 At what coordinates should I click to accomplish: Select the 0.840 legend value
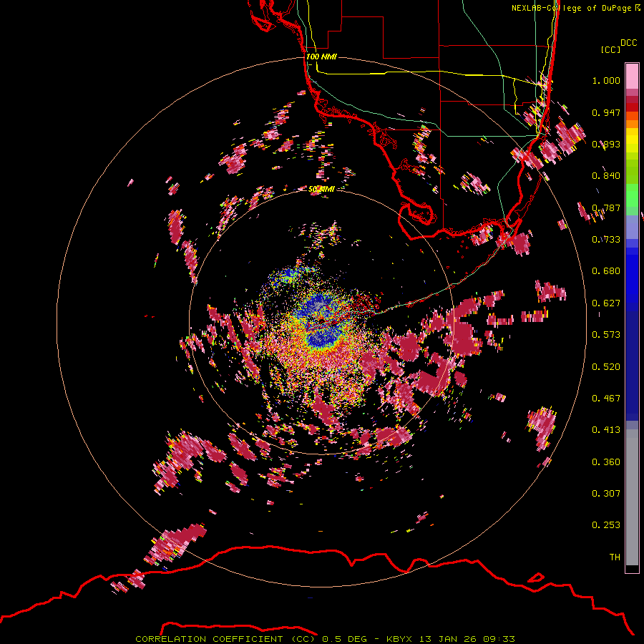pos(606,176)
